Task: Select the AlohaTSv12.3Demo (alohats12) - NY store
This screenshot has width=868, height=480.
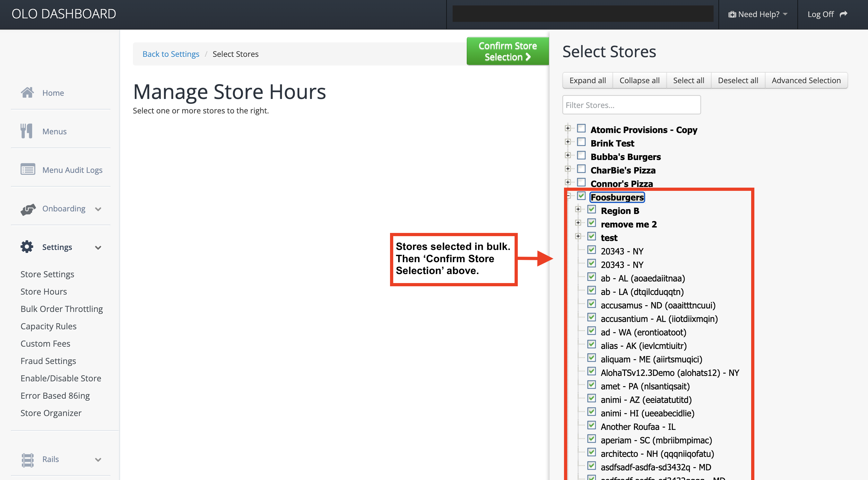Action: [670, 372]
